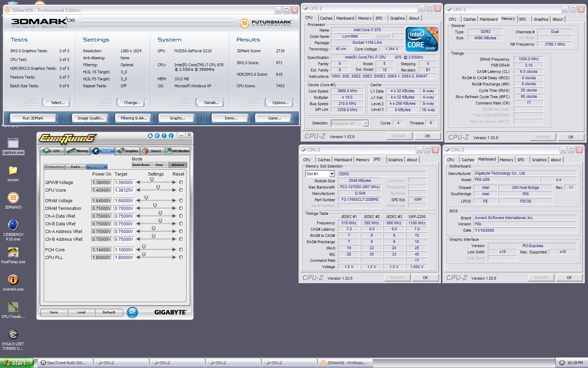Open the Ratio sub-tab in Tuner
Viewport: 588px width, 368px height.
tap(76, 167)
